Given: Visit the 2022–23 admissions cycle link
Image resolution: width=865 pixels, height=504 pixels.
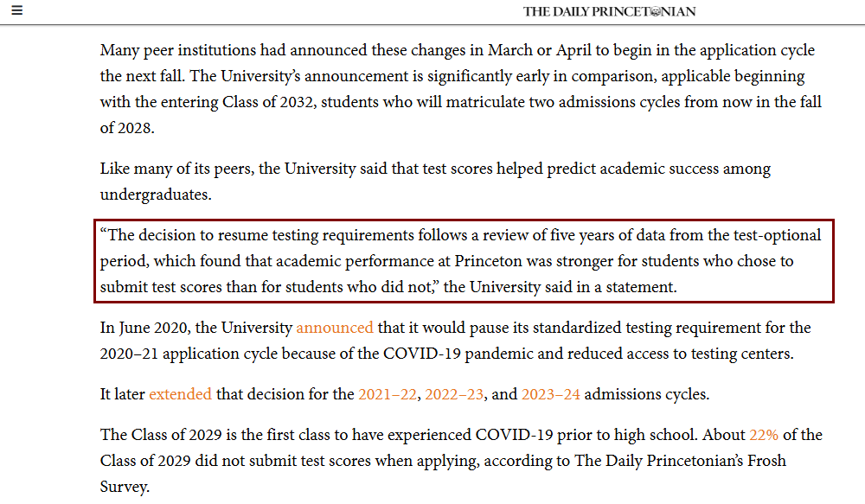Looking at the screenshot, I should tap(453, 394).
